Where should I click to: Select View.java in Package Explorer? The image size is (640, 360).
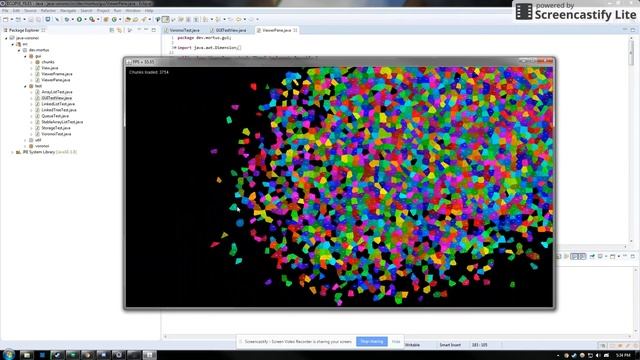[x=50, y=68]
